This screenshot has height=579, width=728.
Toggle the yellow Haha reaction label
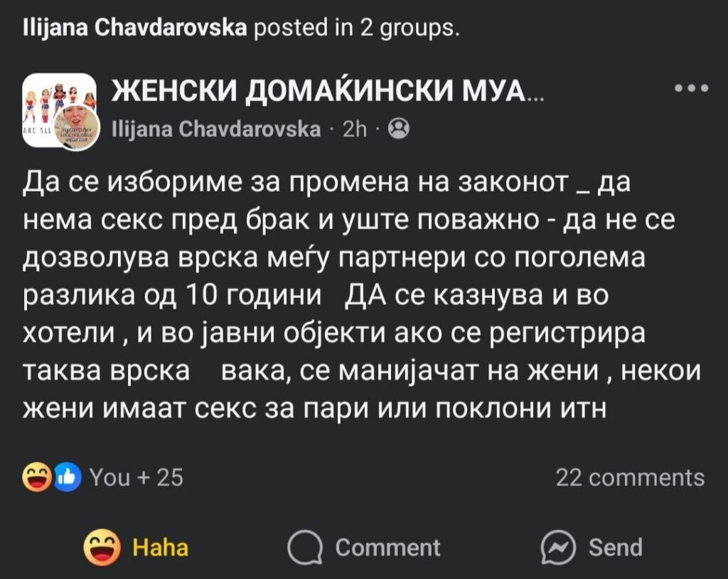161,548
